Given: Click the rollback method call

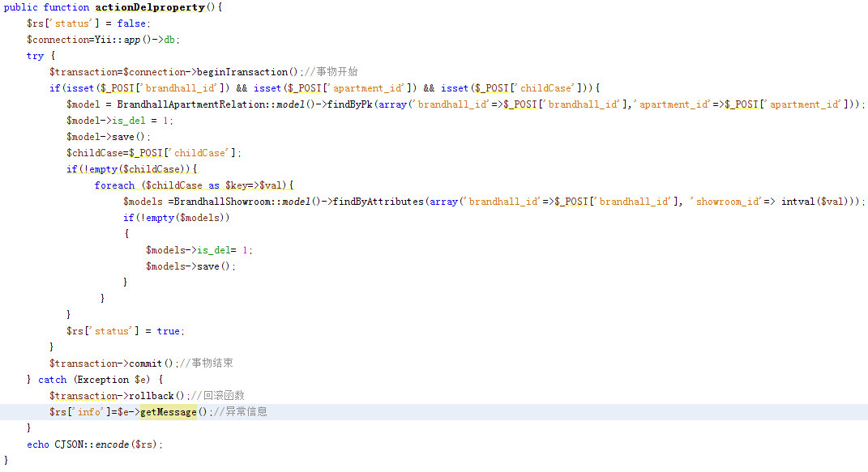Looking at the screenshot, I should pyautogui.click(x=152, y=396).
